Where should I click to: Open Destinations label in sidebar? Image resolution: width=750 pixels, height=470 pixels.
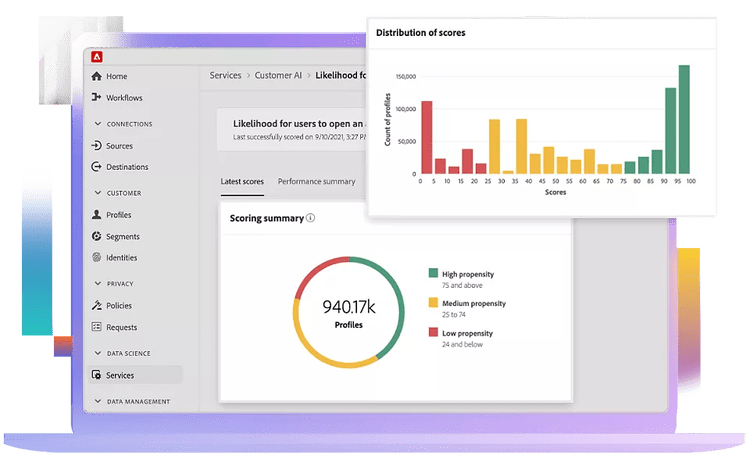[x=127, y=167]
